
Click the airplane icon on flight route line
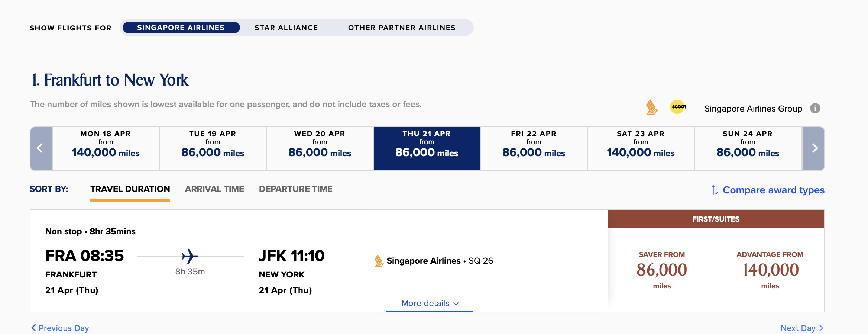190,256
